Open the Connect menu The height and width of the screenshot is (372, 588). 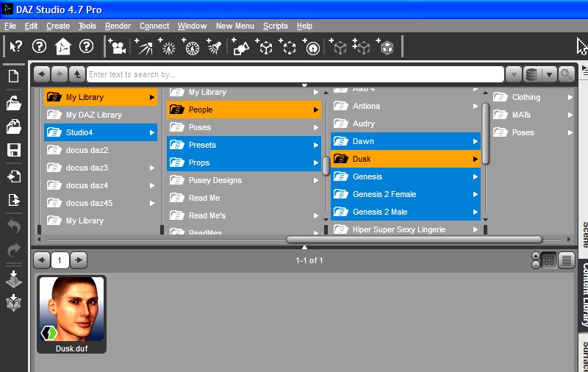154,26
